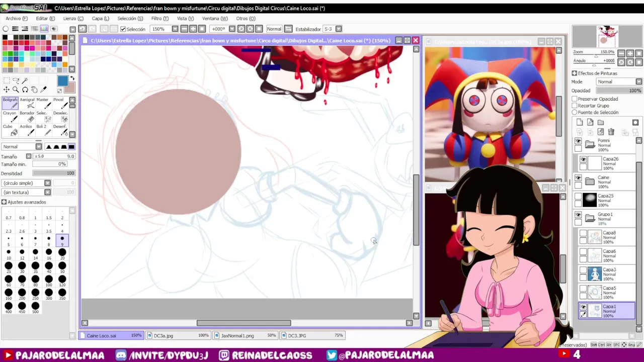Activate the eyedropper color picker tool
The image size is (644, 362).
coord(43,89)
